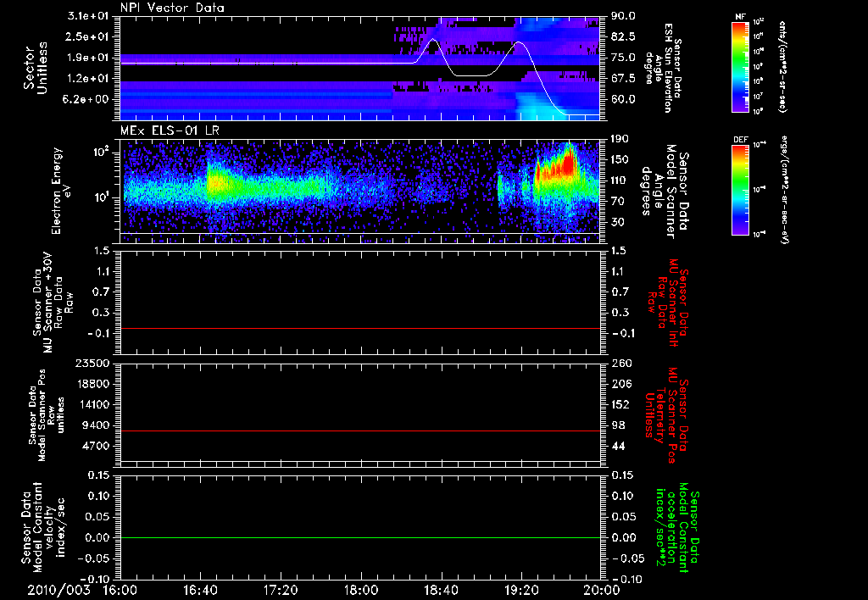The height and width of the screenshot is (600, 868).
Task: Click the '18:00' time axis label
Action: point(361,590)
